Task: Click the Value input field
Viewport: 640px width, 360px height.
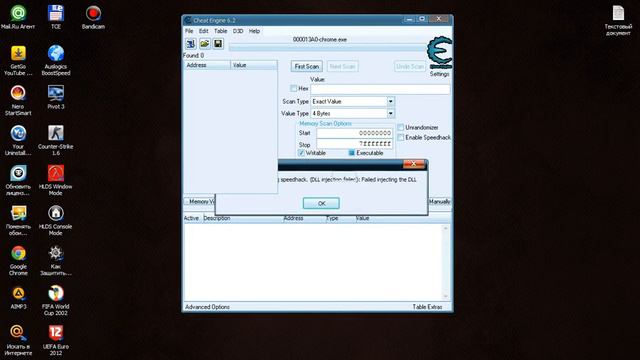Action: click(x=380, y=89)
